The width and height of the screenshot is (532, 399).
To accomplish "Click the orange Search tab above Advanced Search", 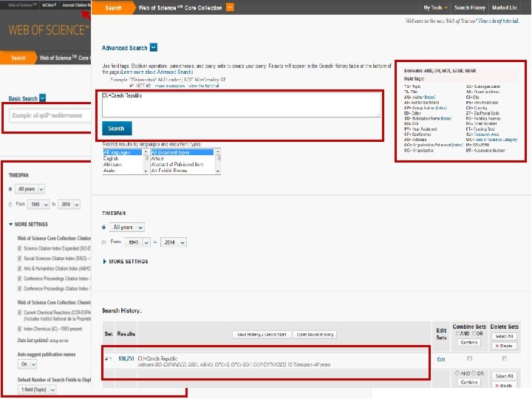I will [x=113, y=7].
